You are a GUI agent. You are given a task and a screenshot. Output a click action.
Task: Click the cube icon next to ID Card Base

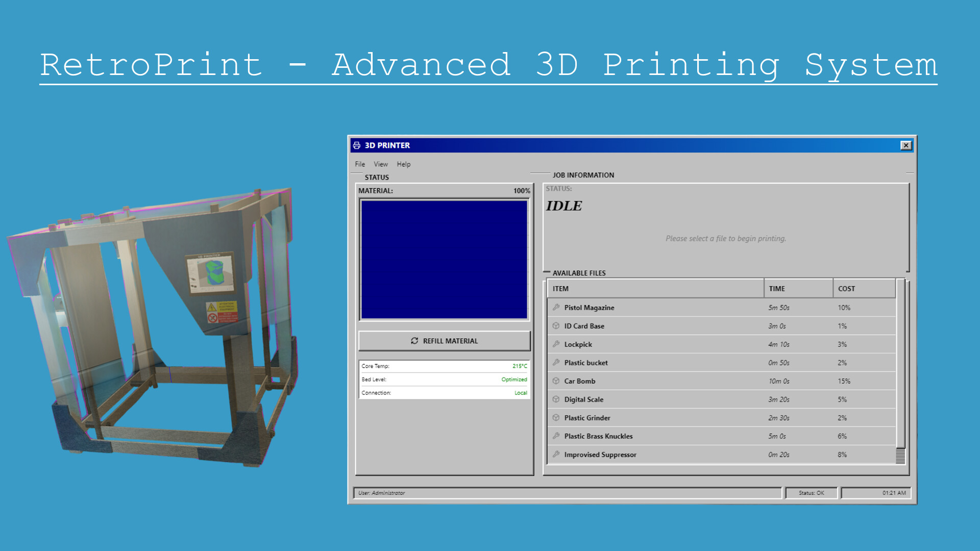[556, 325]
